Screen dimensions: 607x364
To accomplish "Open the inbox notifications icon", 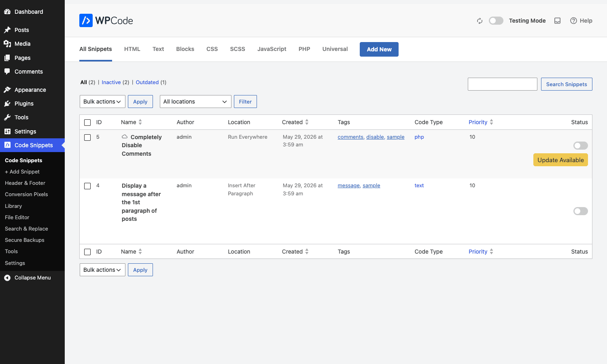I will [x=557, y=21].
